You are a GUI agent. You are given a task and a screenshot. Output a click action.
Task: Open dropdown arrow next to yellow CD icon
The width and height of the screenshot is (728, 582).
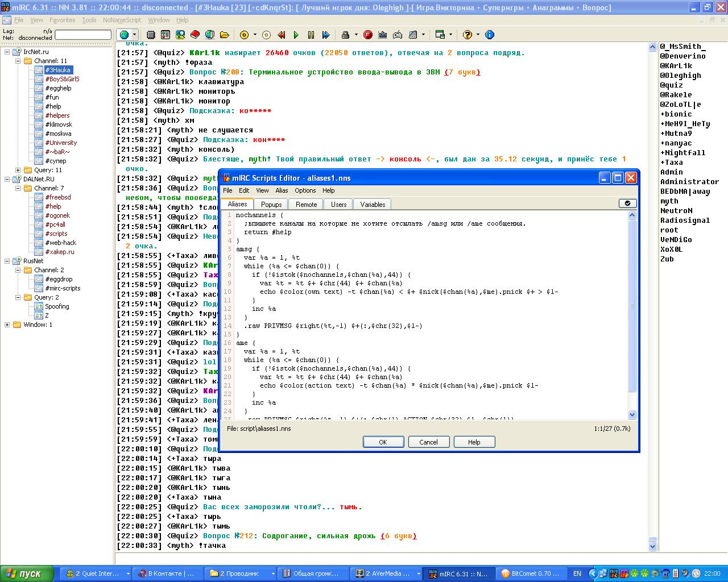pyautogui.click(x=255, y=35)
